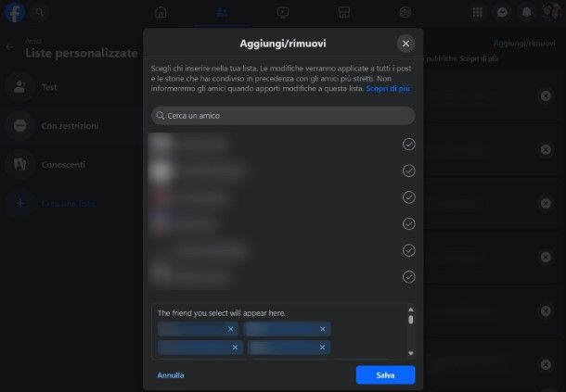This screenshot has width=566, height=392.
Task: Toggle the sixth friend's checkmark
Action: [x=408, y=276]
